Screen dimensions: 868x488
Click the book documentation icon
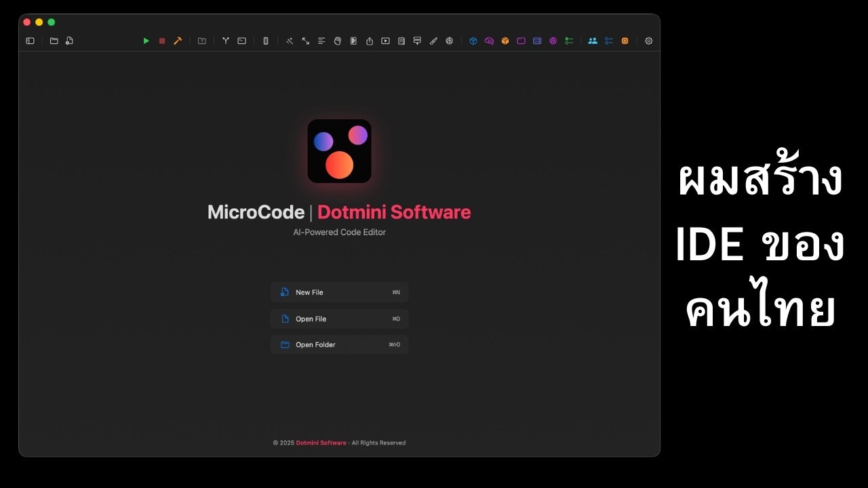tap(401, 41)
